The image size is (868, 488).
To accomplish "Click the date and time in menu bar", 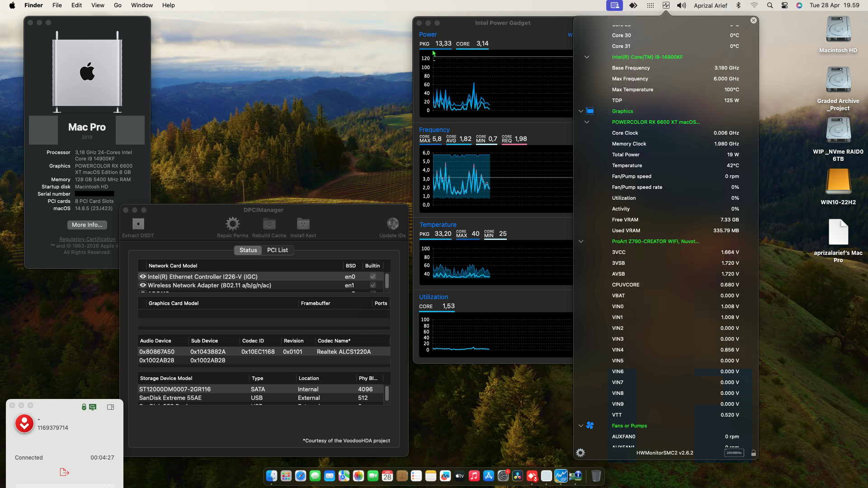I will coord(835,5).
